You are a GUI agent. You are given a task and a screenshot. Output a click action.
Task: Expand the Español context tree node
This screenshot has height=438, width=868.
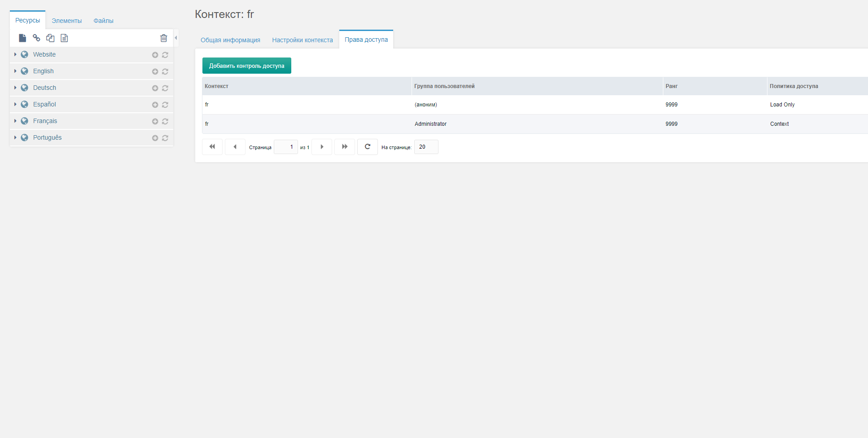coord(15,104)
